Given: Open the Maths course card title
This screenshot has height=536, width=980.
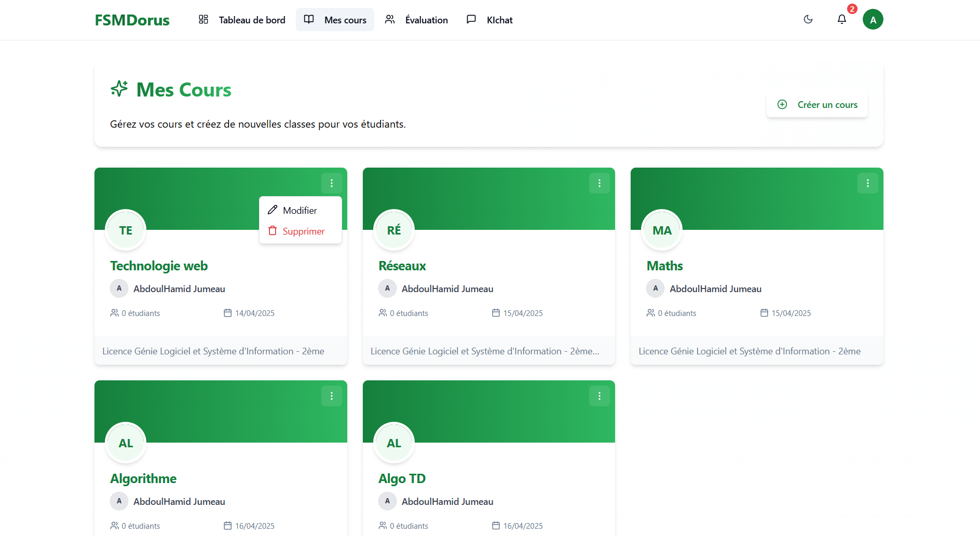Looking at the screenshot, I should pos(664,266).
